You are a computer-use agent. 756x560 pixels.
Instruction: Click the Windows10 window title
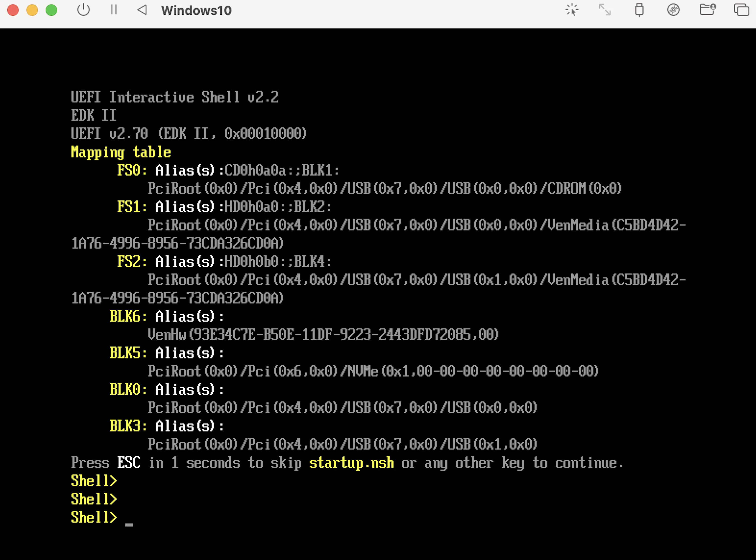196,10
